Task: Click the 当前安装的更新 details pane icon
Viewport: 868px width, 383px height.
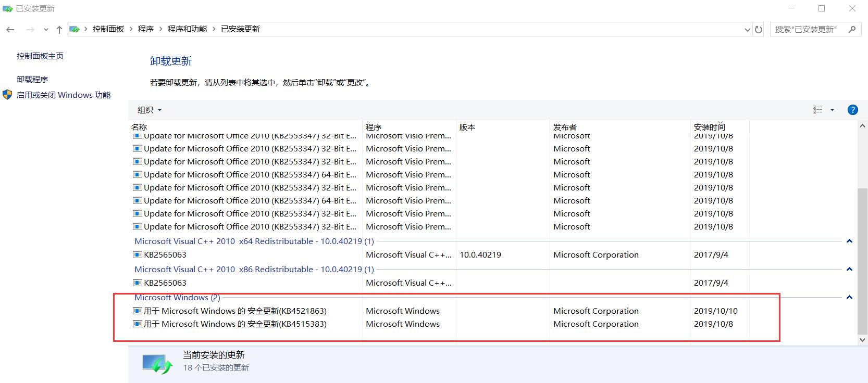Action: coord(157,363)
